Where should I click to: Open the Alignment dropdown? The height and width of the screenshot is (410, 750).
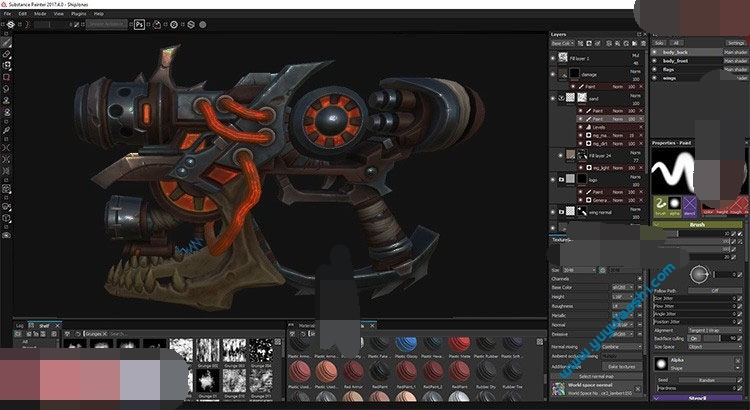pos(715,330)
